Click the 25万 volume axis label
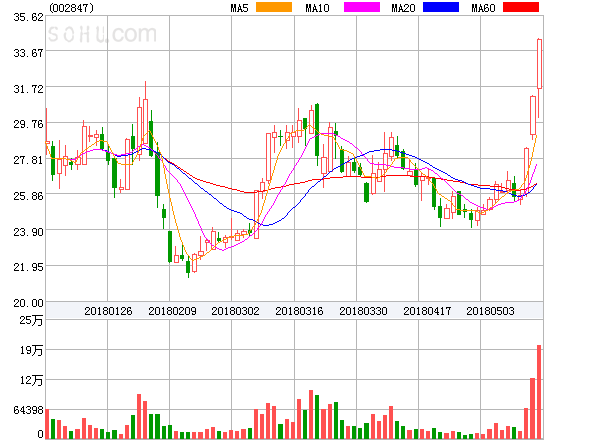 click(x=31, y=320)
